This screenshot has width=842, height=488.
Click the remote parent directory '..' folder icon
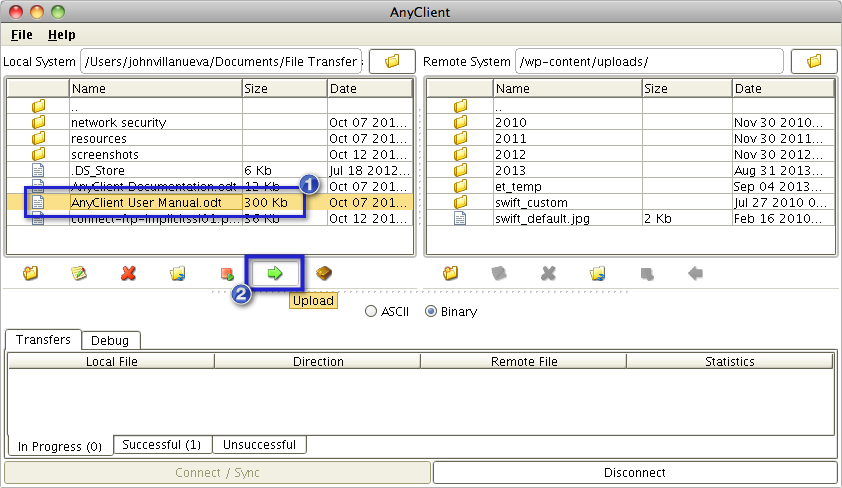point(460,106)
